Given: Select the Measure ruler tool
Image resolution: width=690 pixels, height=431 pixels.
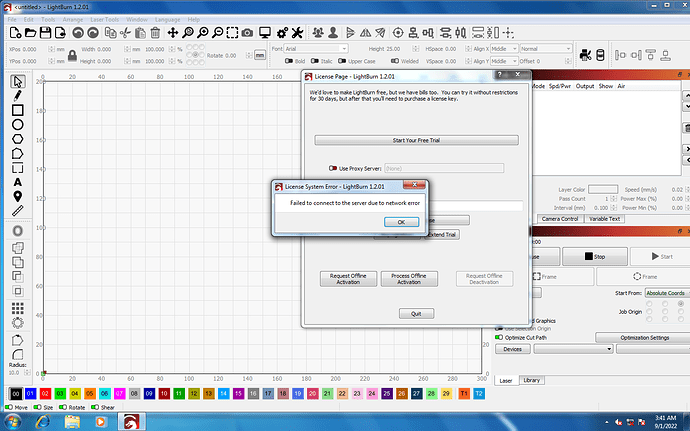Looking at the screenshot, I should point(18,211).
